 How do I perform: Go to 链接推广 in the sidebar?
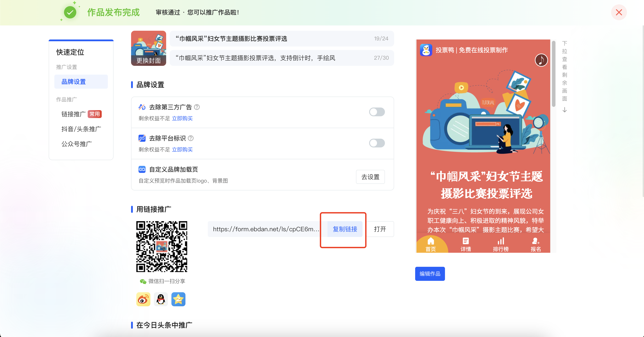73,114
